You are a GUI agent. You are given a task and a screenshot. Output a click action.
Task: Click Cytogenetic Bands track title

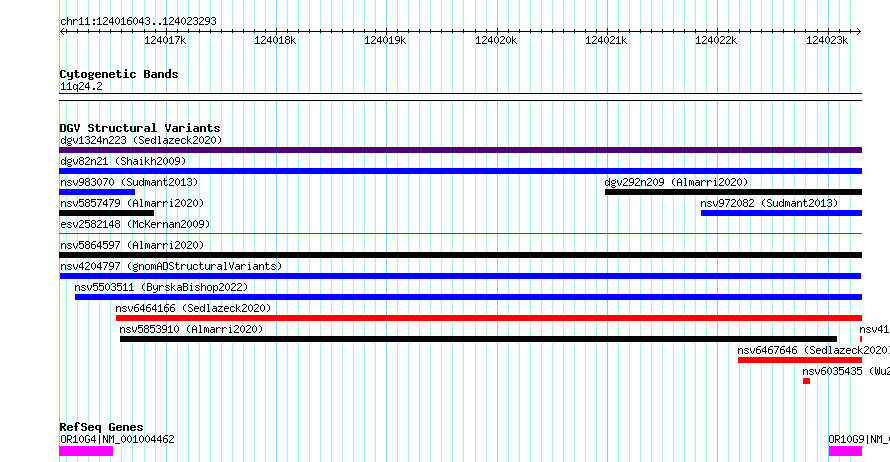(119, 74)
